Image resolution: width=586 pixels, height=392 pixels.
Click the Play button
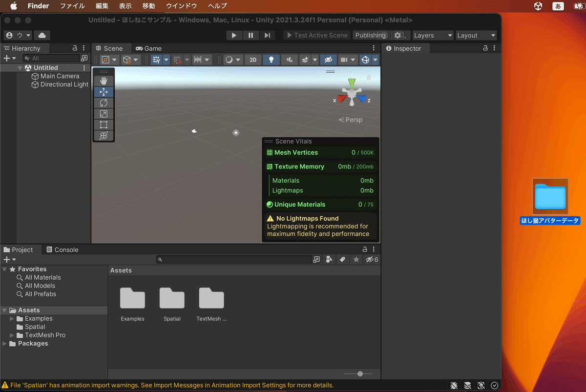pyautogui.click(x=234, y=35)
